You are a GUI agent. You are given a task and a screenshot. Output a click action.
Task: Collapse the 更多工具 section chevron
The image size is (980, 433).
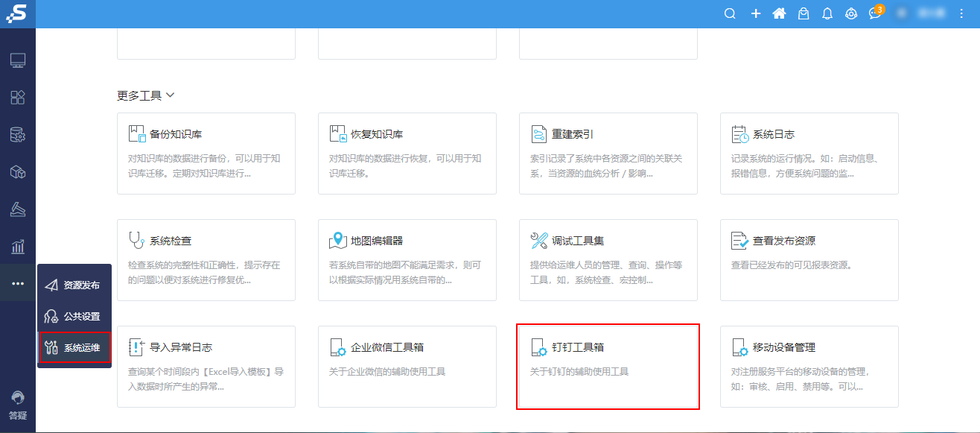(x=170, y=95)
